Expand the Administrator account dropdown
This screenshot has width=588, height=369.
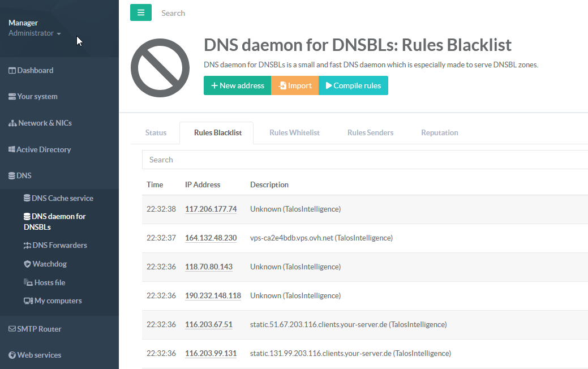tap(35, 33)
